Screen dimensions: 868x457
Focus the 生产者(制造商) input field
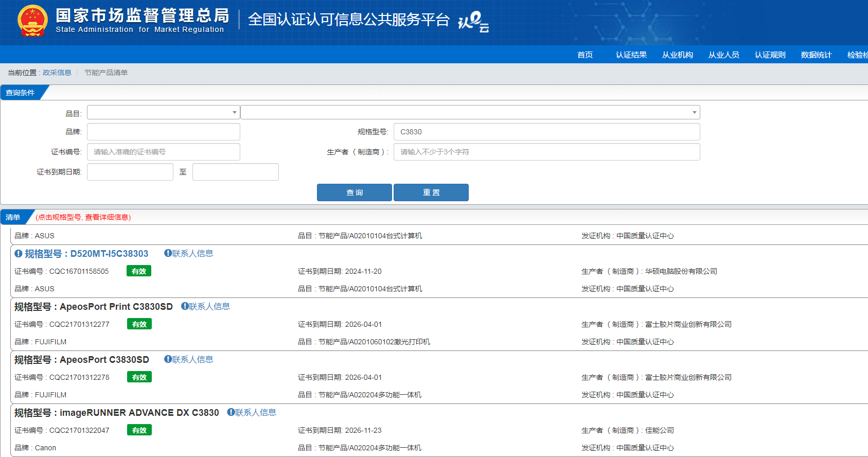pyautogui.click(x=547, y=152)
